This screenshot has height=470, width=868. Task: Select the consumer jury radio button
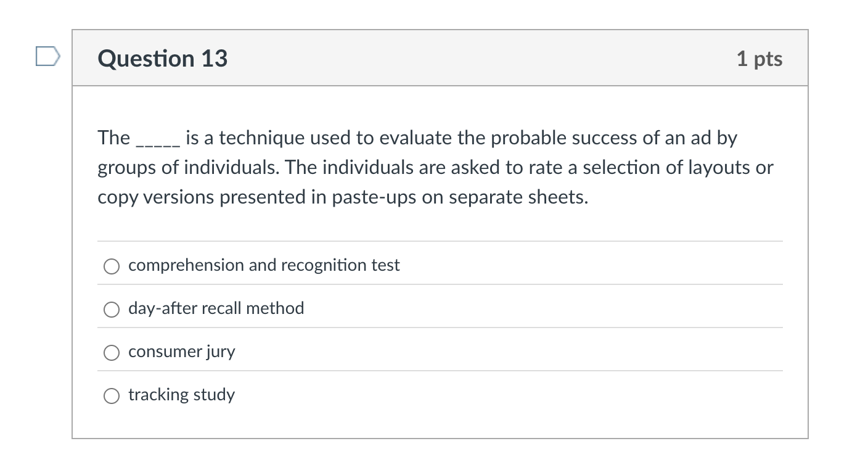pyautogui.click(x=112, y=352)
